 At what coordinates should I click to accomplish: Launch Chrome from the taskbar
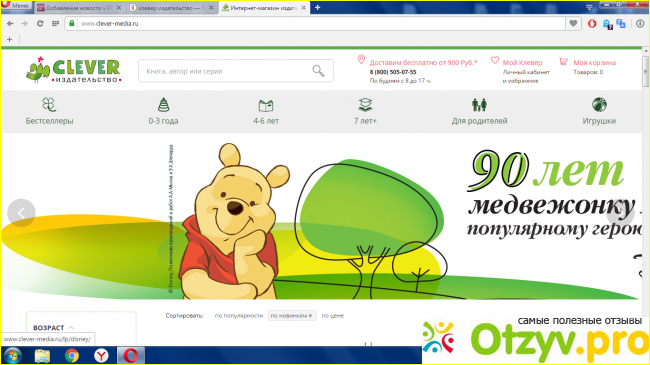(x=72, y=355)
